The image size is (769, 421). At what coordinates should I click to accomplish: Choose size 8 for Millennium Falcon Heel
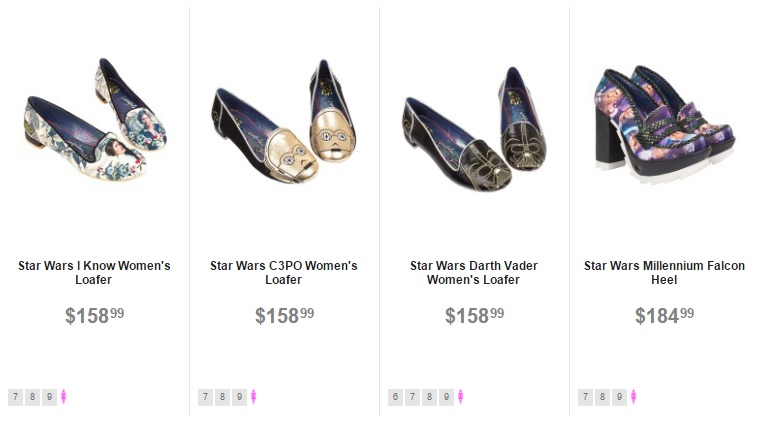(x=602, y=397)
